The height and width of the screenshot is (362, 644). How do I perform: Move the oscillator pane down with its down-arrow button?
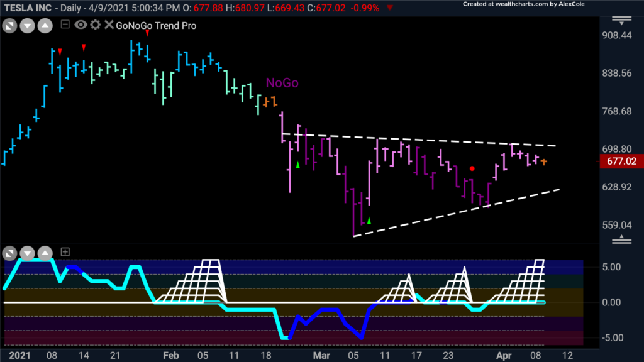coord(27,253)
